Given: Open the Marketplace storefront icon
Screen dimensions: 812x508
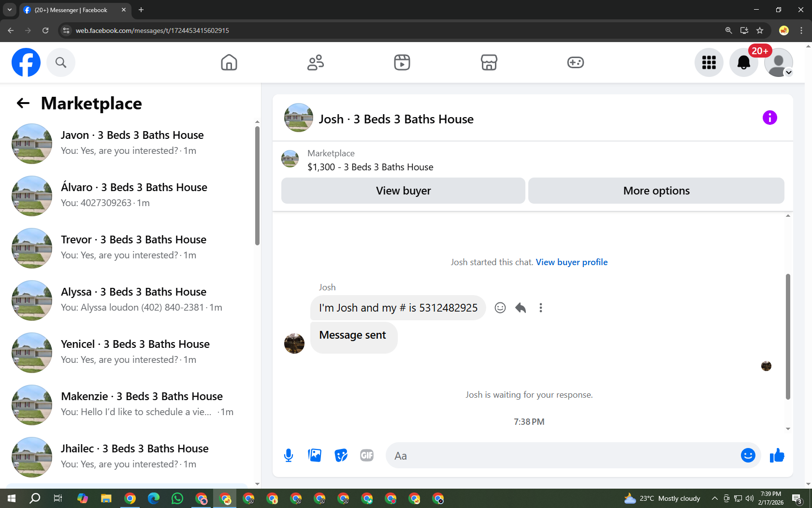Looking at the screenshot, I should coord(489,62).
